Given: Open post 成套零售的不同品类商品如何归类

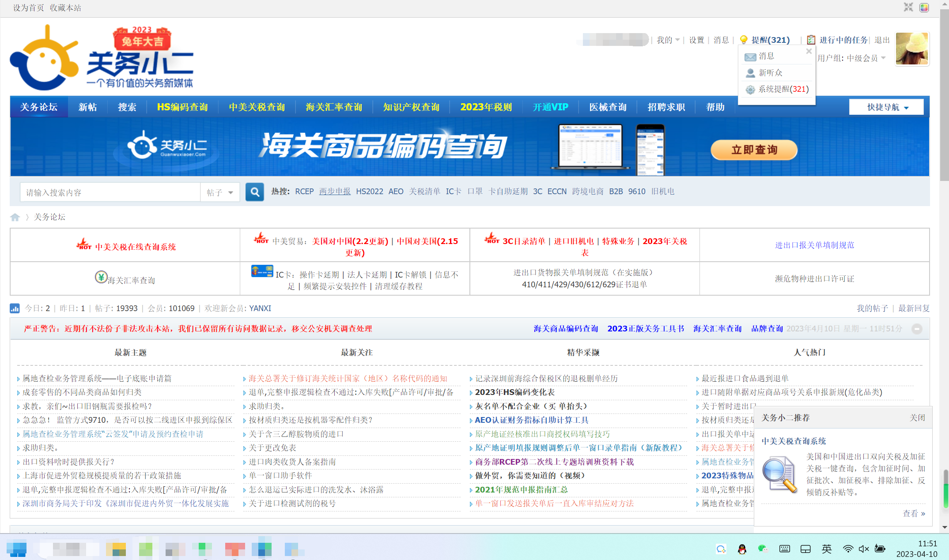Looking at the screenshot, I should point(82,392).
